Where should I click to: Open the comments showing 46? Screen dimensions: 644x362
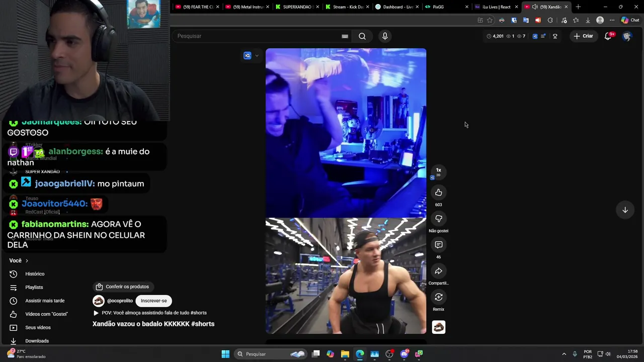438,245
